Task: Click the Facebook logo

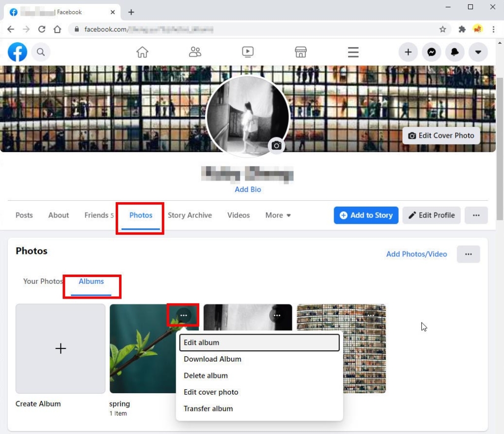Action: pos(17,52)
